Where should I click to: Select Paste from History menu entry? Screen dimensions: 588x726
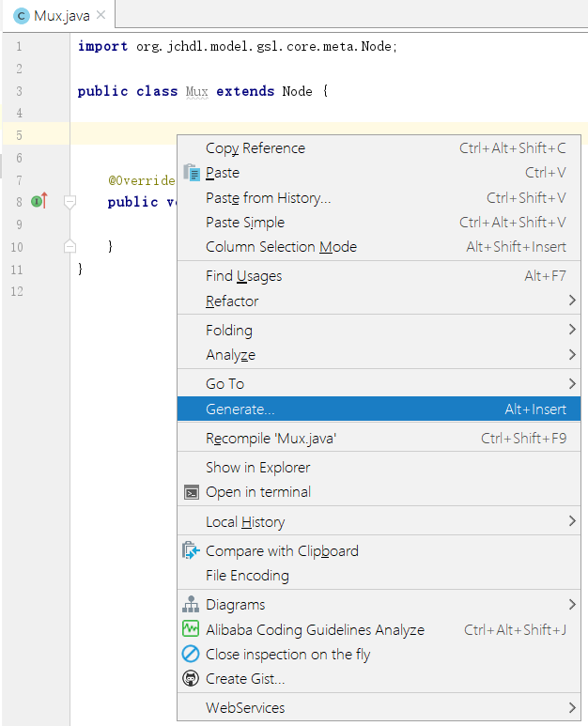(x=379, y=198)
